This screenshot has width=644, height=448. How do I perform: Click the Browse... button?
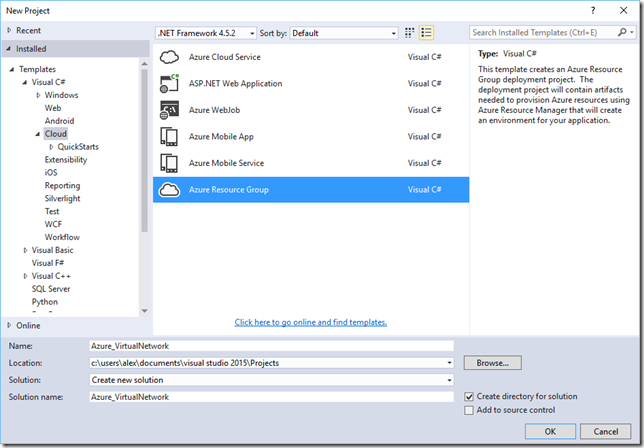(492, 363)
